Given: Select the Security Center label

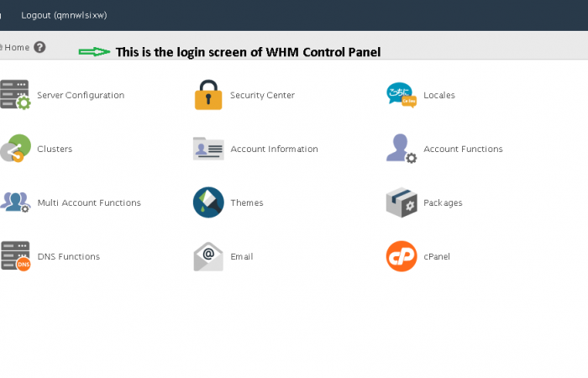Looking at the screenshot, I should (262, 95).
